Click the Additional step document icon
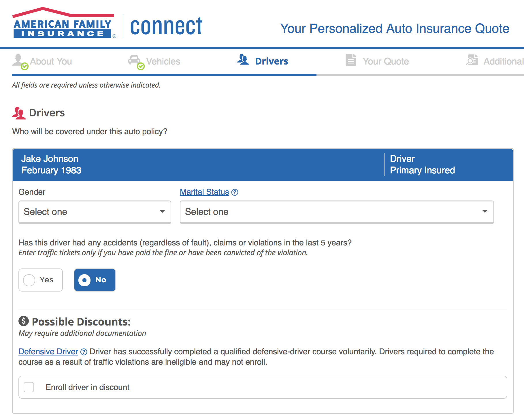The width and height of the screenshot is (524, 420). [x=472, y=60]
